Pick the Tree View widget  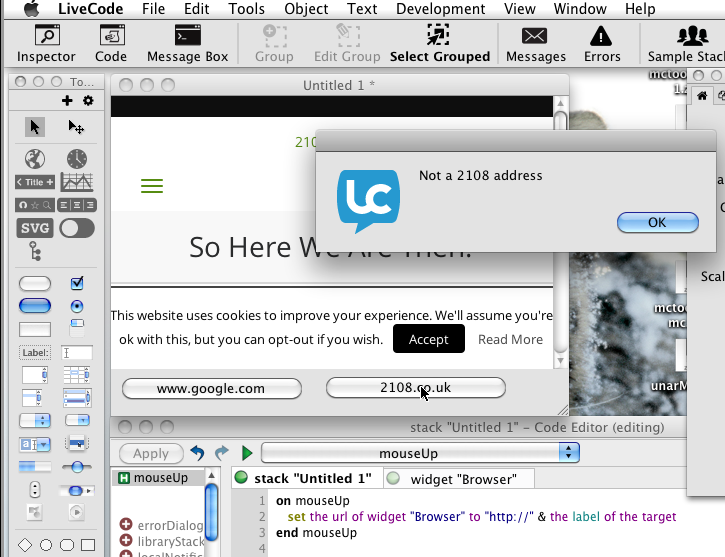point(35,251)
